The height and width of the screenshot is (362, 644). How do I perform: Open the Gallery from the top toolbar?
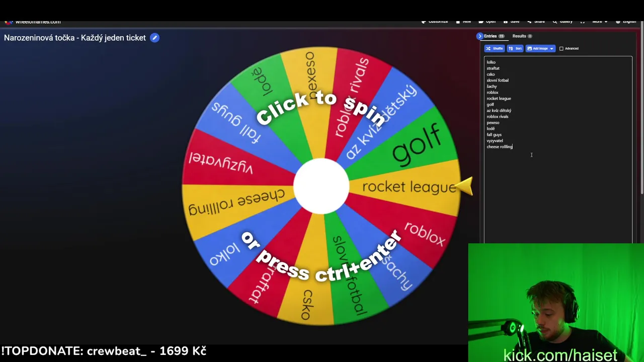click(x=562, y=22)
